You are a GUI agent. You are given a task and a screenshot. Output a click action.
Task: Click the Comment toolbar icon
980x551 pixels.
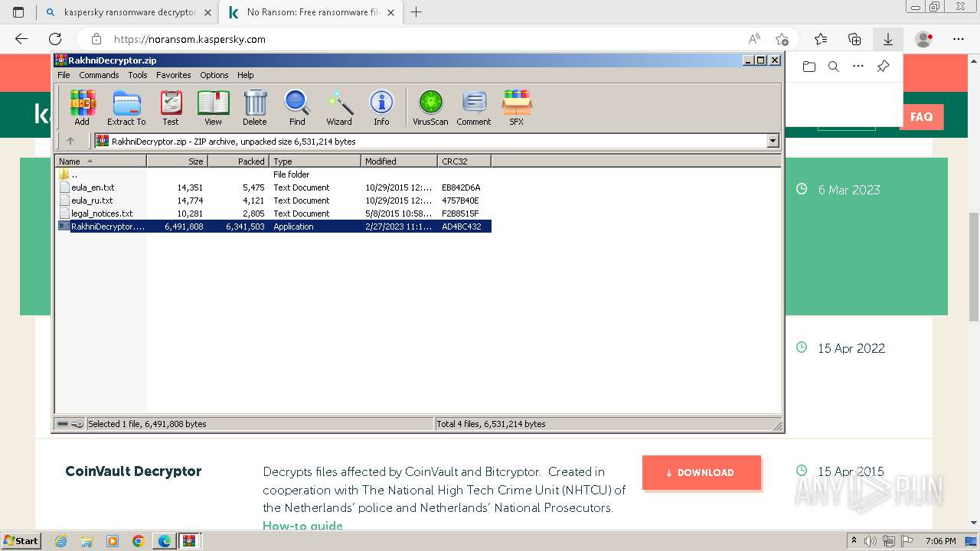click(x=474, y=108)
